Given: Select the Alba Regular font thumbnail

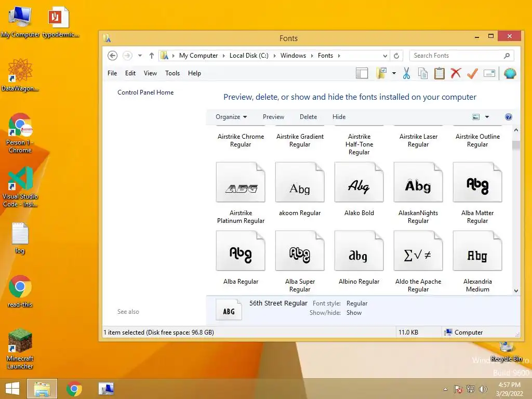Looking at the screenshot, I should point(241,251).
